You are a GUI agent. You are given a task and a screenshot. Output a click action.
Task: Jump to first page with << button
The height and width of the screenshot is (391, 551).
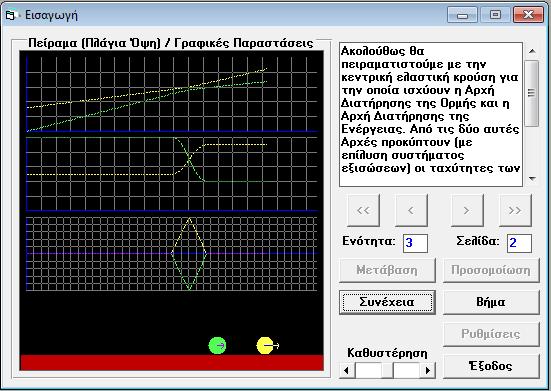tap(363, 210)
